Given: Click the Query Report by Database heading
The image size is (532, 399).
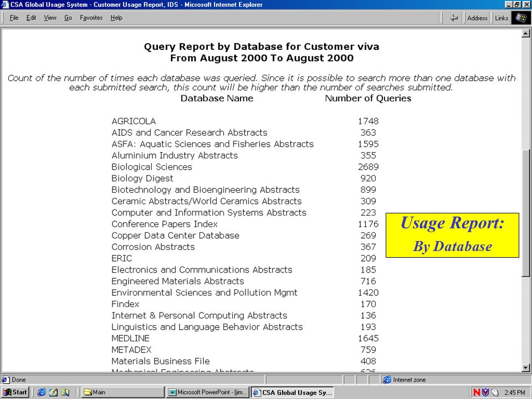Looking at the screenshot, I should click(x=262, y=47).
